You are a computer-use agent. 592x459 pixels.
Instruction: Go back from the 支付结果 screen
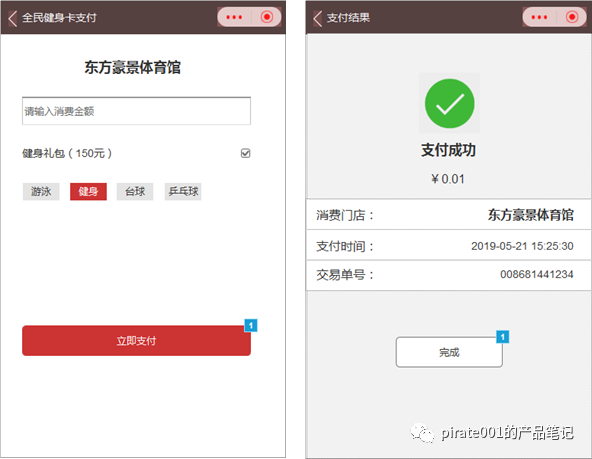[x=318, y=18]
